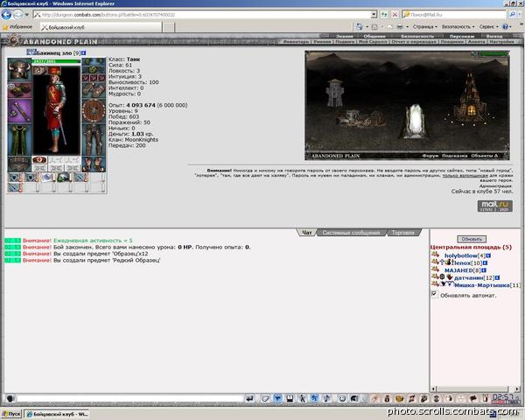525x420 pixels.
Task: Click the info icon beside character name
Action: (x=84, y=52)
